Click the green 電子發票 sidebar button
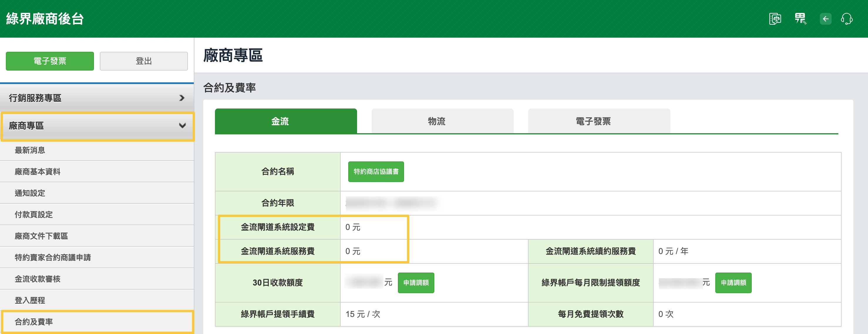The image size is (868, 334). [50, 61]
